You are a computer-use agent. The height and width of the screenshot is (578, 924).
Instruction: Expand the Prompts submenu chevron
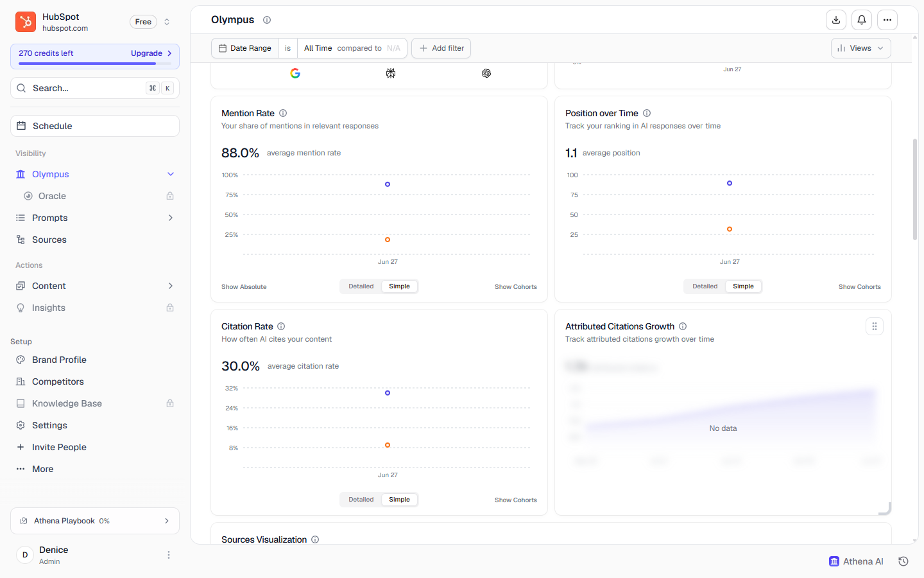click(x=171, y=218)
